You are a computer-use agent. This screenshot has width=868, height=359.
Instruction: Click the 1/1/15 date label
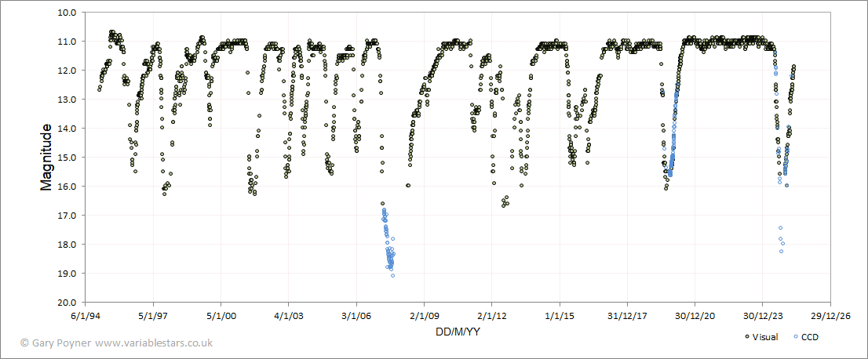coord(560,317)
